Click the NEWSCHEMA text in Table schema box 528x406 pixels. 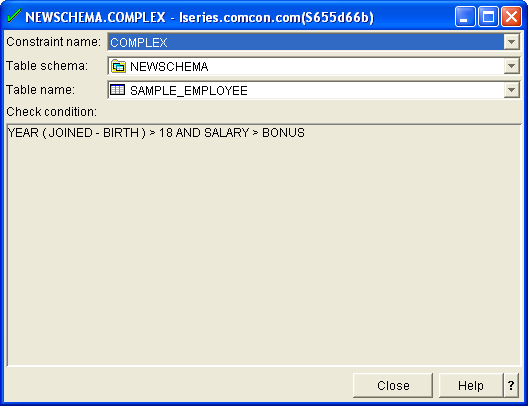169,67
